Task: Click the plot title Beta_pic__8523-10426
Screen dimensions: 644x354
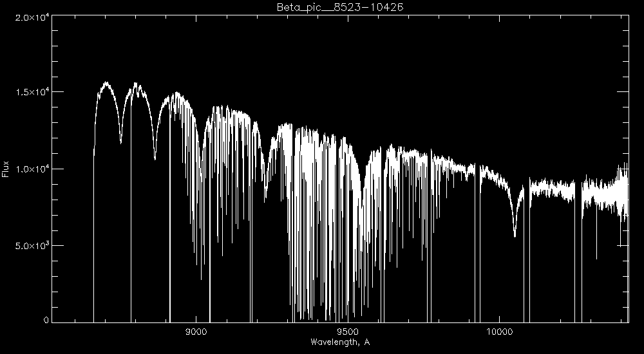Action: click(339, 7)
